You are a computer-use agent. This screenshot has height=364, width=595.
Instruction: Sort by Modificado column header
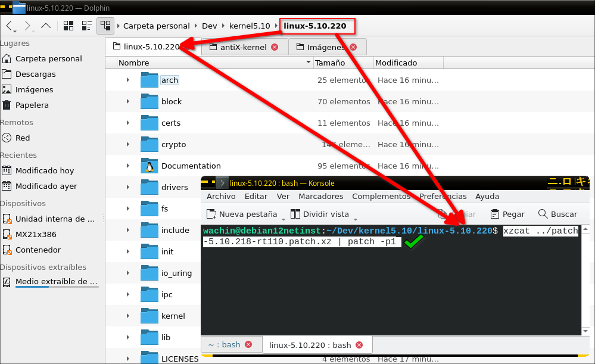pos(409,63)
